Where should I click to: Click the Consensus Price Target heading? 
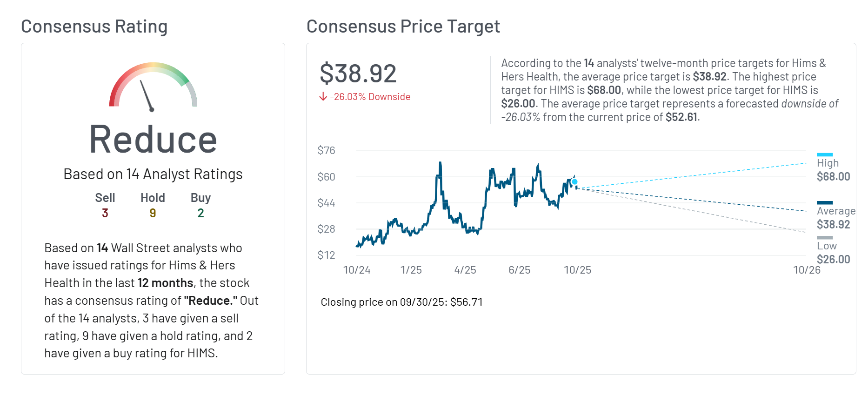click(x=403, y=27)
